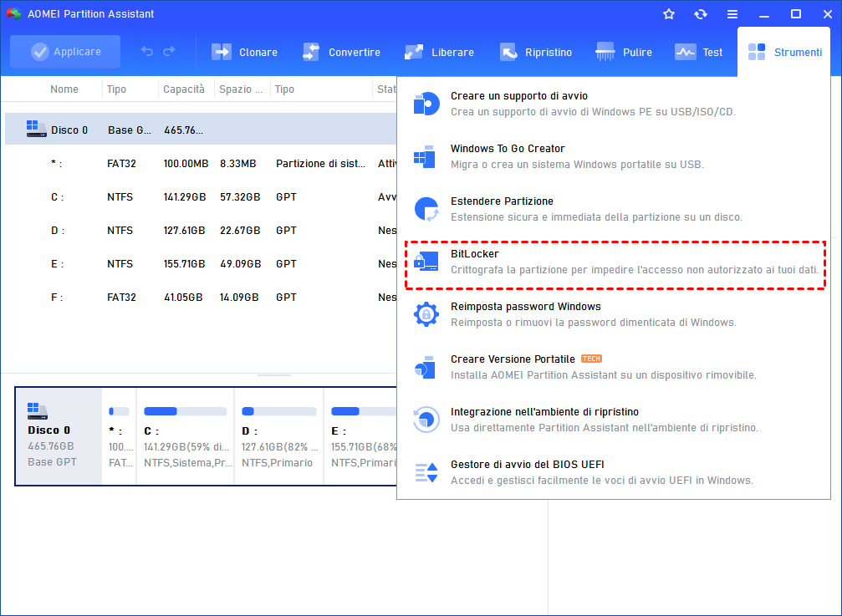842x616 pixels.
Task: Sort by the Capacità column header
Action: coord(184,89)
